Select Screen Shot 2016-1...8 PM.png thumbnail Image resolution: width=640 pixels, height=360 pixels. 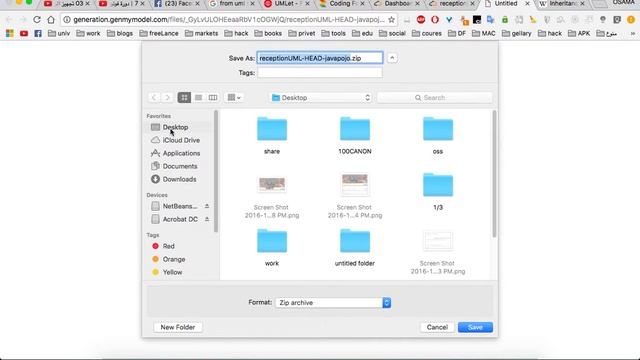(x=272, y=185)
